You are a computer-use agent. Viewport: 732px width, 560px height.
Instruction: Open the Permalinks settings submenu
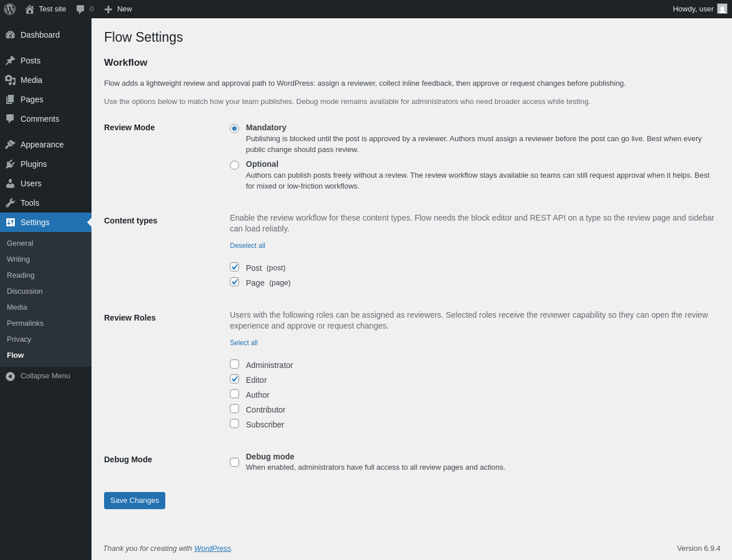click(25, 323)
